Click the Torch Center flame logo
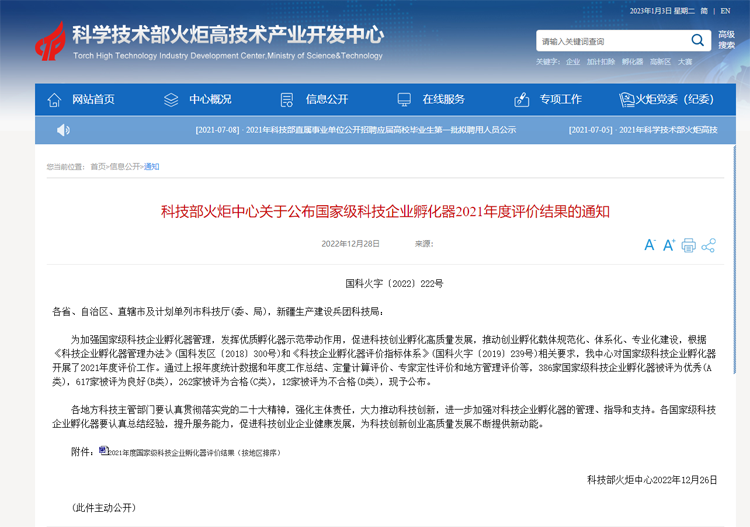Screen dimensions: 750x527 coord(50,41)
